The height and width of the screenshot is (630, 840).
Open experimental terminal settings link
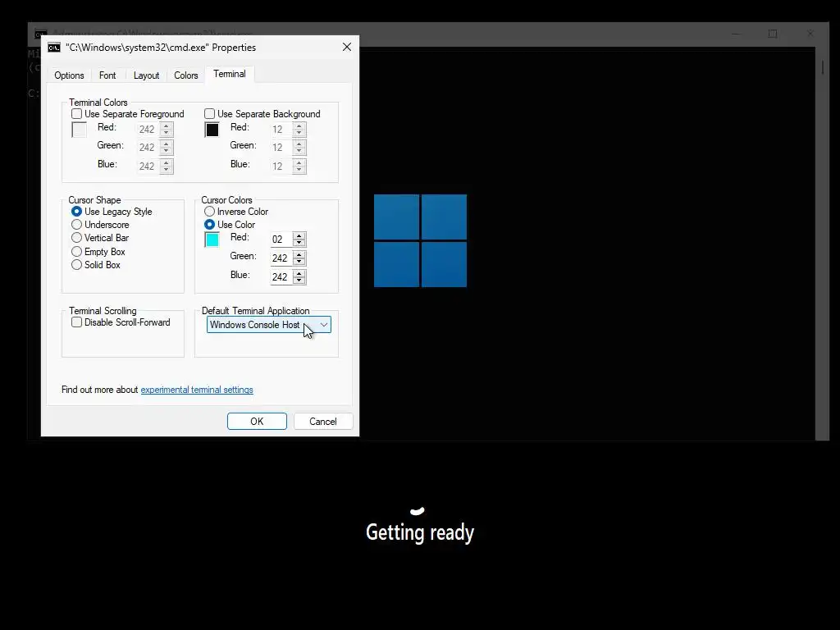[x=197, y=390]
